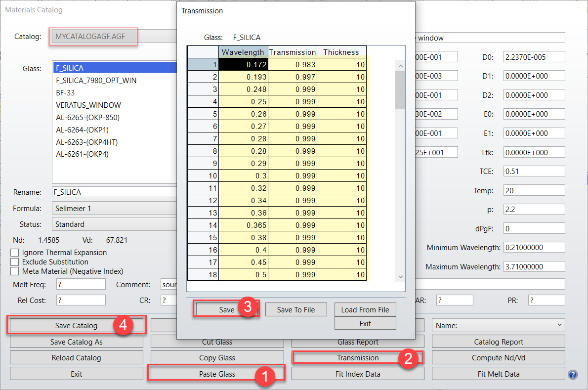Click the Melt Freq input field

click(x=81, y=284)
